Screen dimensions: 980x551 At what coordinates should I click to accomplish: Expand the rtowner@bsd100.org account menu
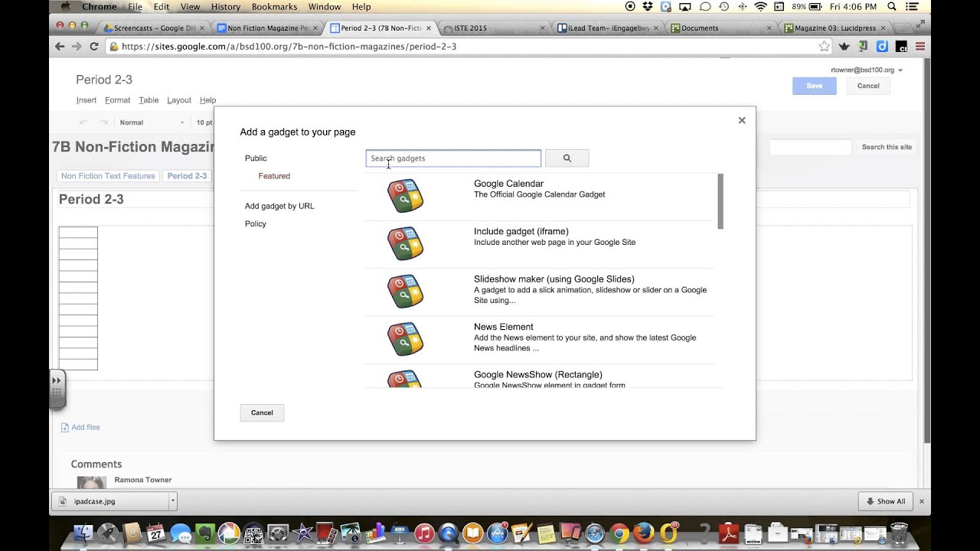coord(867,70)
